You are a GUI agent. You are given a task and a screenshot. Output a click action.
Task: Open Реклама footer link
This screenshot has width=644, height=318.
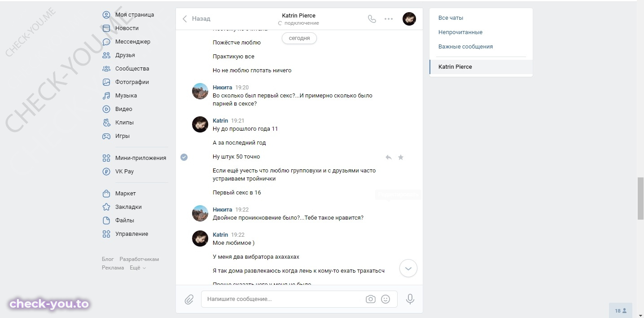[113, 268]
